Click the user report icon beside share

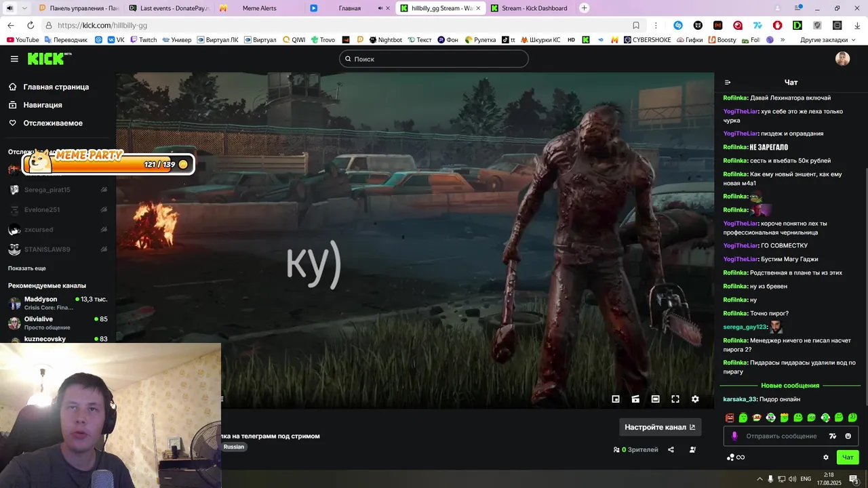click(x=692, y=449)
